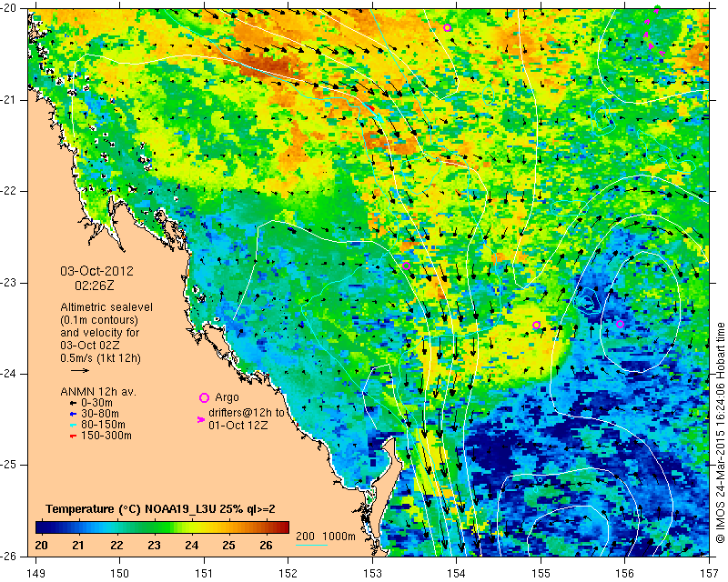Select the Argo float marker near 23.5°S 155°E

pyautogui.click(x=536, y=325)
